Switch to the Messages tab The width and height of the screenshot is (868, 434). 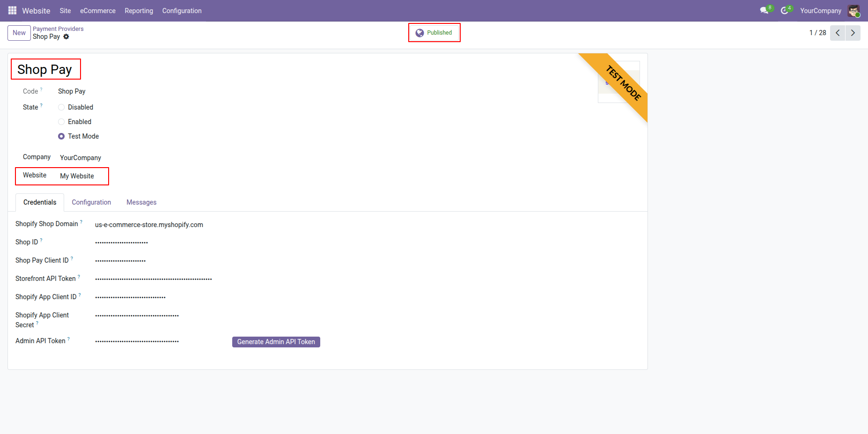tap(141, 202)
